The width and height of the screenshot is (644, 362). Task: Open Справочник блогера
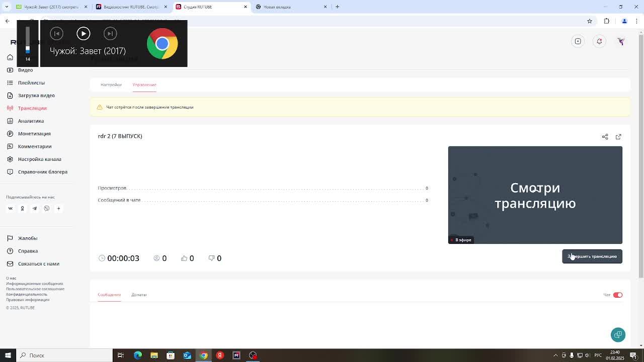(43, 172)
